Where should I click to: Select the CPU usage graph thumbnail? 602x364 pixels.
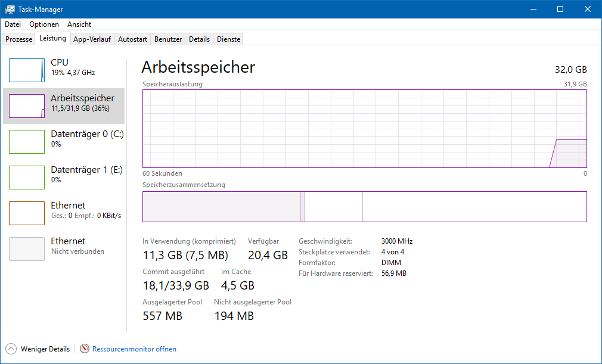(27, 70)
